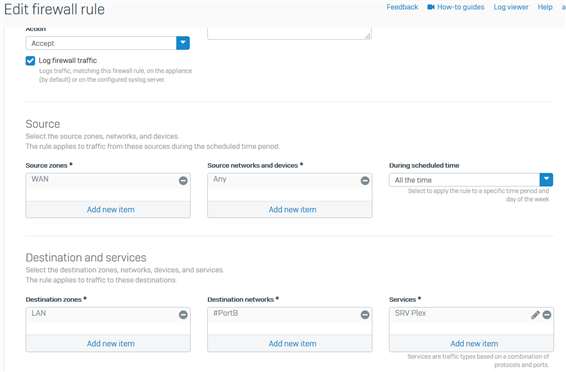The width and height of the screenshot is (566, 372).
Task: Open the Help link
Action: tap(545, 7)
